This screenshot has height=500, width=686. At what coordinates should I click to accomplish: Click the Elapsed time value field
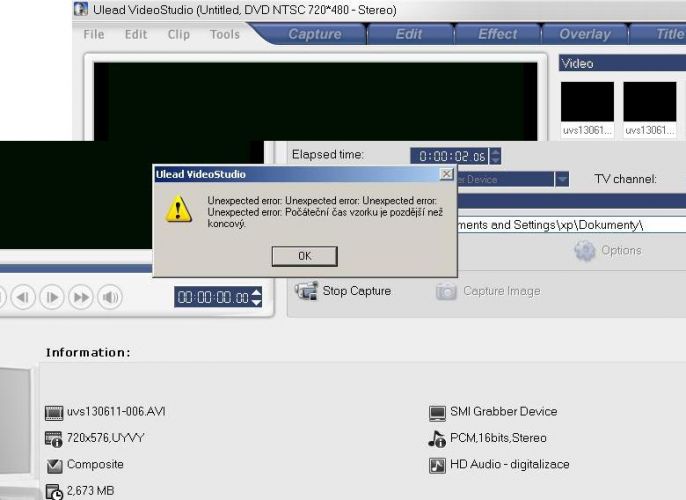click(451, 156)
